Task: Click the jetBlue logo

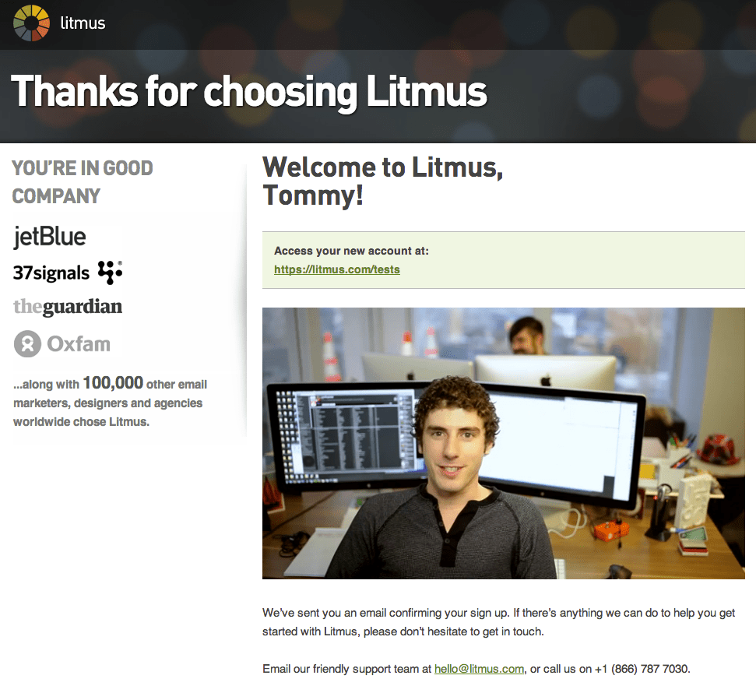Action: pos(50,237)
